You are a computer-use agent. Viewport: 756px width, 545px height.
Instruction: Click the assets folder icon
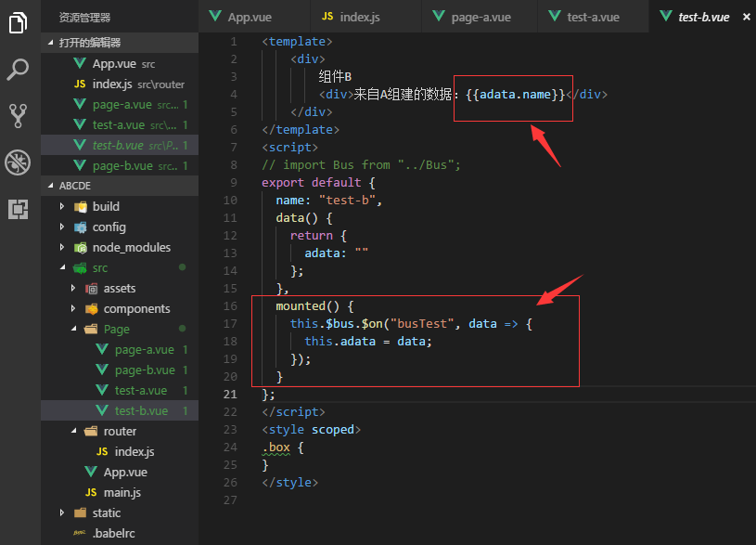[91, 289]
